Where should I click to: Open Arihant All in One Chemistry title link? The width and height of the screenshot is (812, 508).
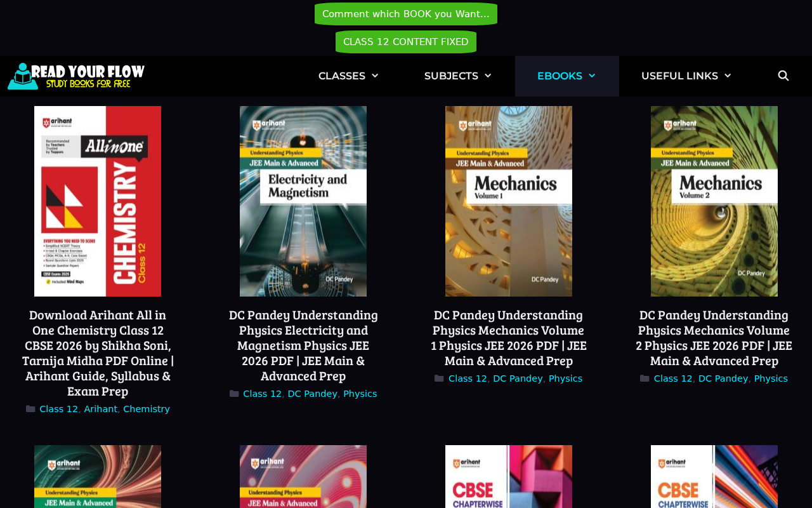(98, 353)
